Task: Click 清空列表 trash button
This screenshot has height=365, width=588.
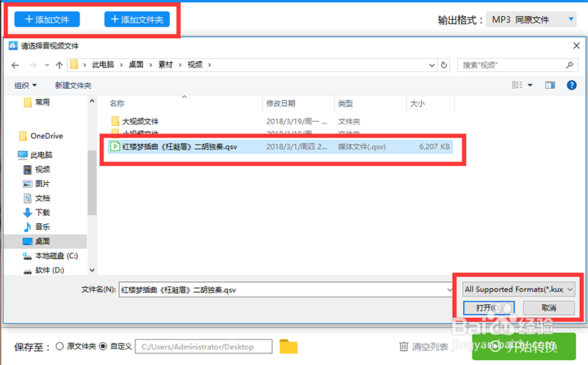Action: click(x=423, y=347)
